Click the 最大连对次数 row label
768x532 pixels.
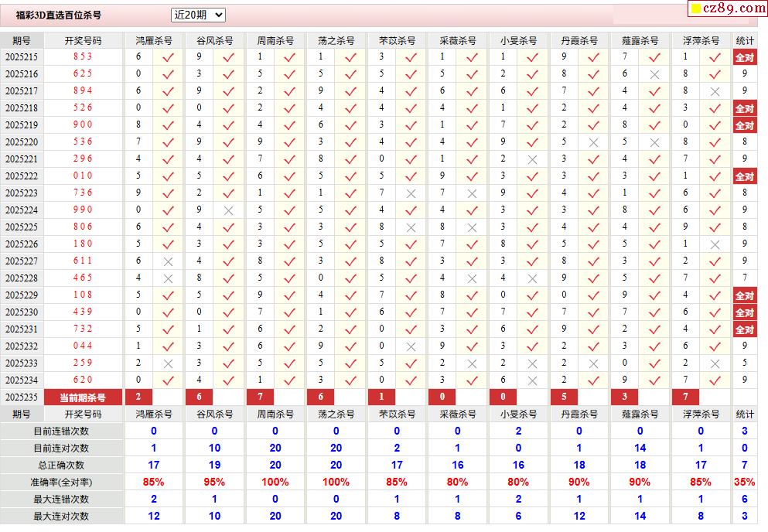(x=61, y=517)
